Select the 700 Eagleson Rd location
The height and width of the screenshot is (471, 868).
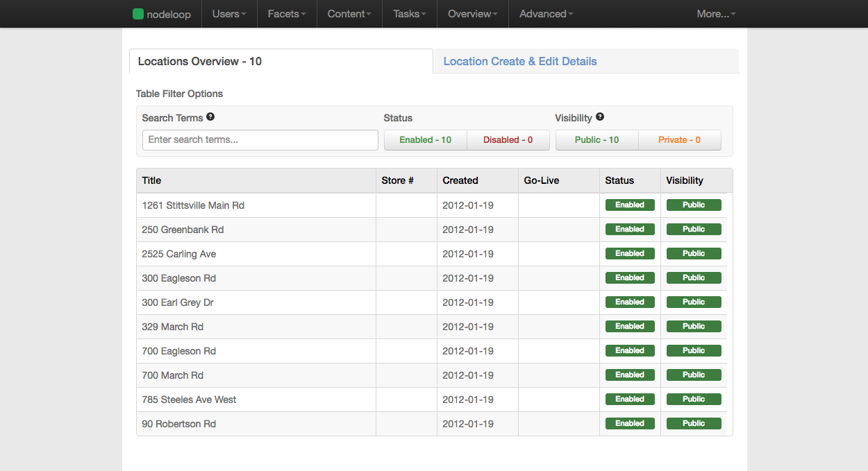pyautogui.click(x=179, y=351)
